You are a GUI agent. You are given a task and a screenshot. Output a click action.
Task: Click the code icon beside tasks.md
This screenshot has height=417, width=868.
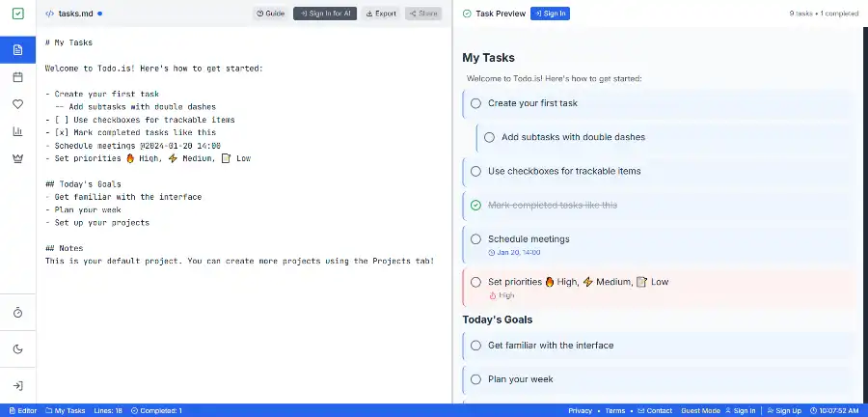point(50,14)
